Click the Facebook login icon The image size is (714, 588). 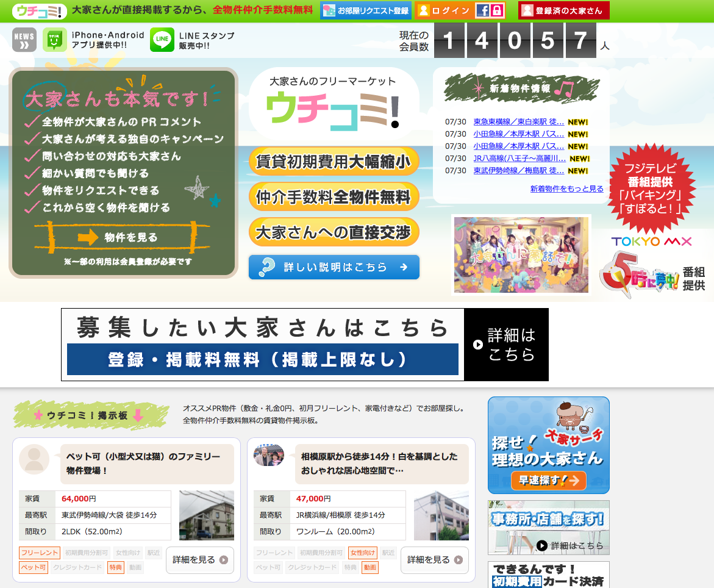(482, 10)
